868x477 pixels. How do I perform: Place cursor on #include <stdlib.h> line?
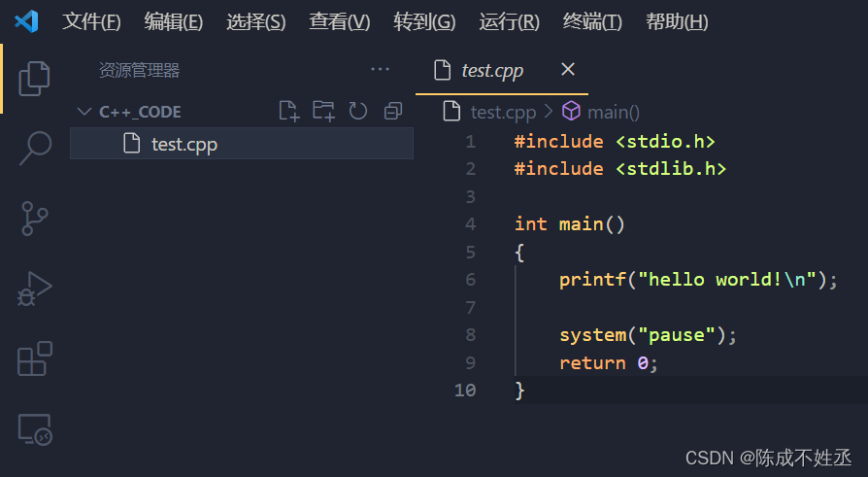coord(620,169)
